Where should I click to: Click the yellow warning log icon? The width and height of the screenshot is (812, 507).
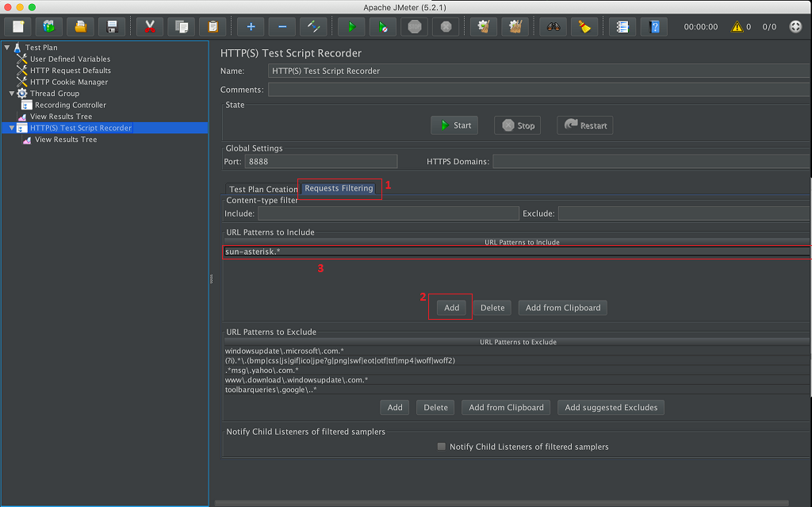[x=737, y=26]
